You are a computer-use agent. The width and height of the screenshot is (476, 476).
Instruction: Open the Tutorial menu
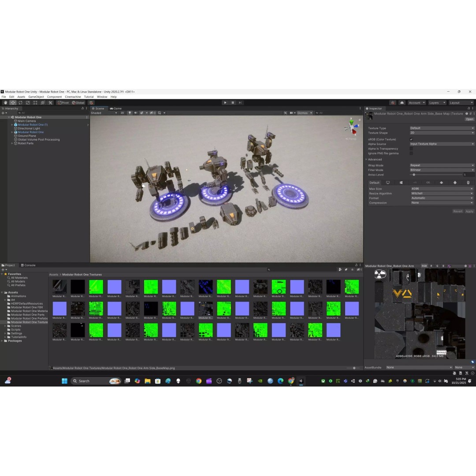[89, 97]
